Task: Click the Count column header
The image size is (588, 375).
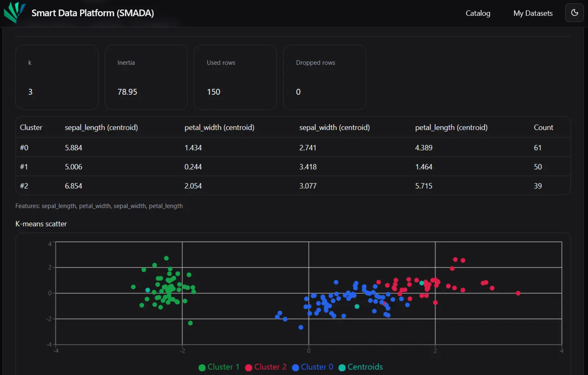Action: tap(543, 127)
